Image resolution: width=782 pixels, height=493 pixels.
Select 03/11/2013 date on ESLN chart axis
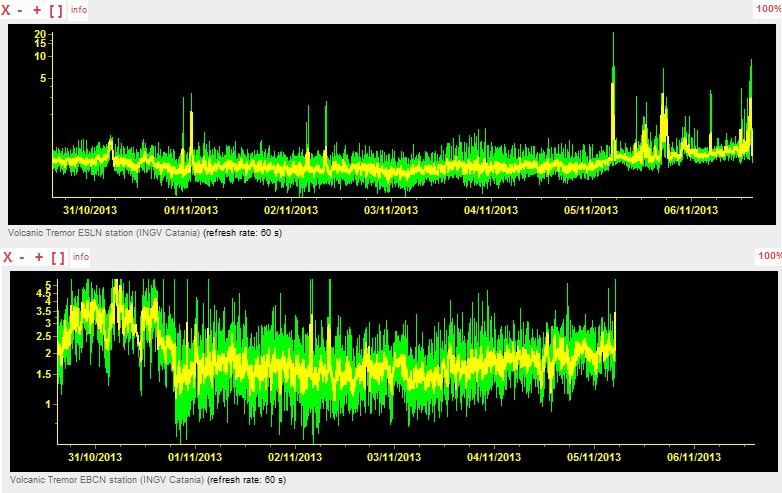[391, 211]
